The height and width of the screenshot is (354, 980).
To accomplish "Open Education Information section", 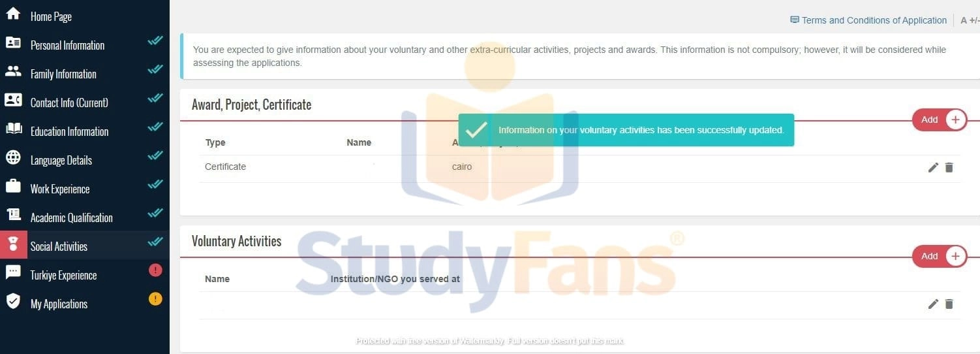I will [69, 131].
